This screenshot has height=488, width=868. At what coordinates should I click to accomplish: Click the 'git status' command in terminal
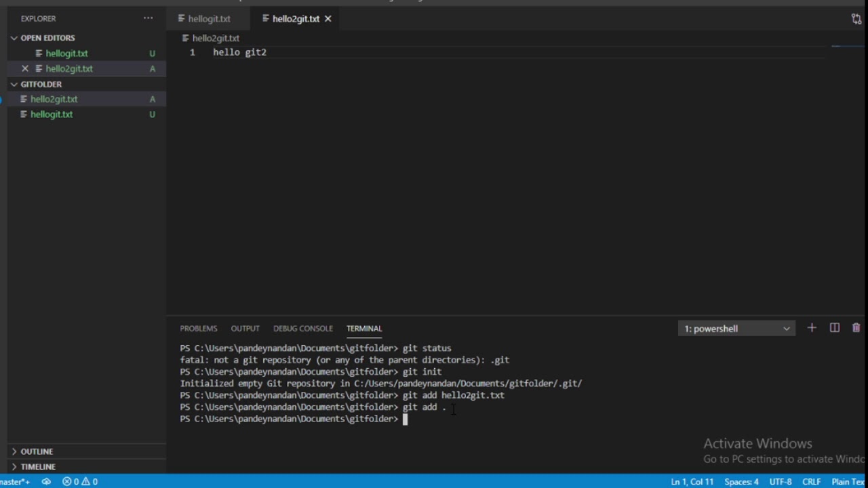point(427,348)
